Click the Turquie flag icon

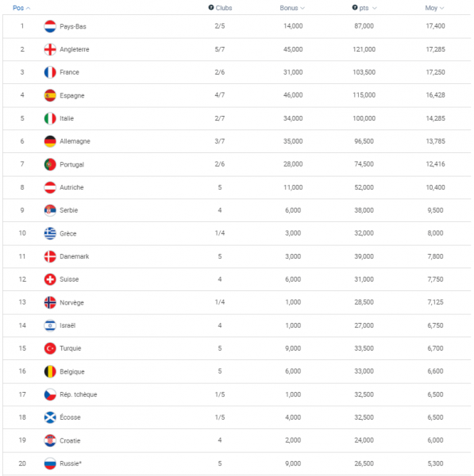click(x=50, y=348)
